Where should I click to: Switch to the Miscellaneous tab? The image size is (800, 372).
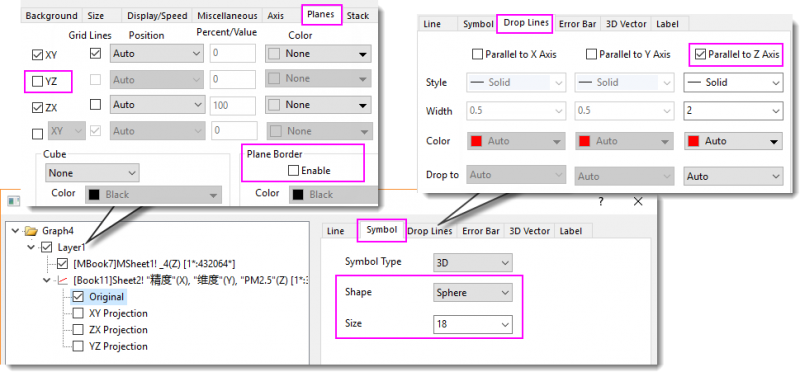(x=228, y=16)
